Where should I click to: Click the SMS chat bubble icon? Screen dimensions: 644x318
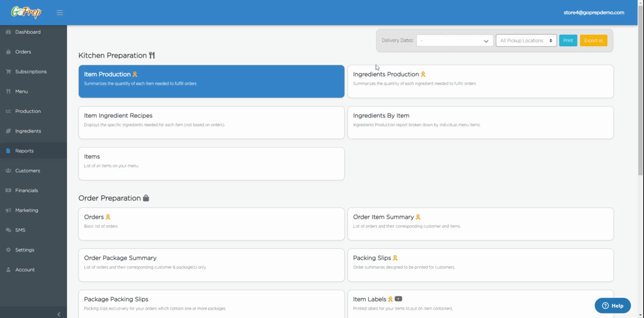pos(8,230)
